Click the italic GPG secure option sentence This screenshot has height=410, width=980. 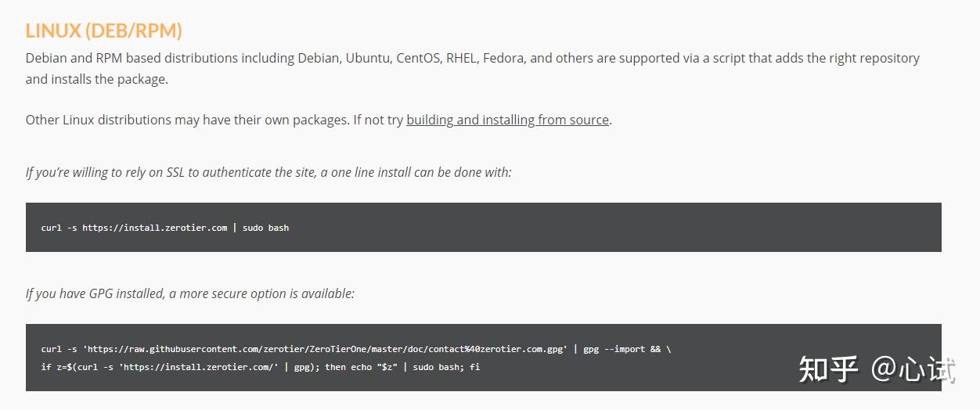pyautogui.click(x=190, y=293)
